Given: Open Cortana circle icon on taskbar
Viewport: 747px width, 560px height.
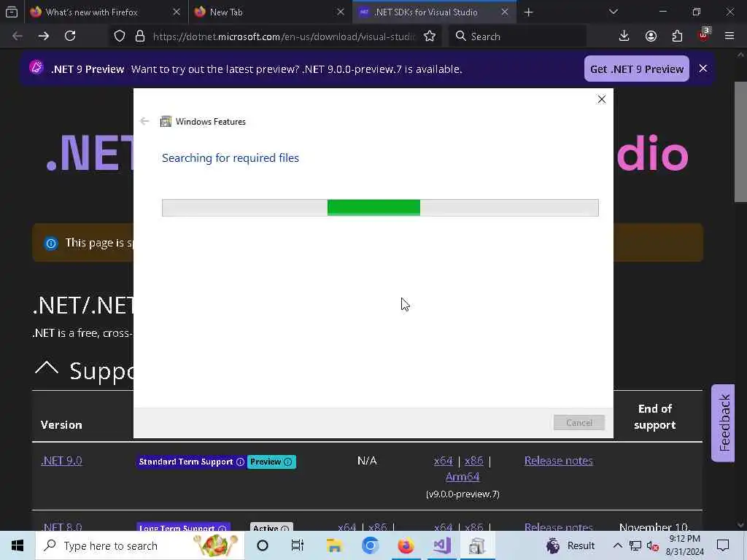Looking at the screenshot, I should click(262, 545).
